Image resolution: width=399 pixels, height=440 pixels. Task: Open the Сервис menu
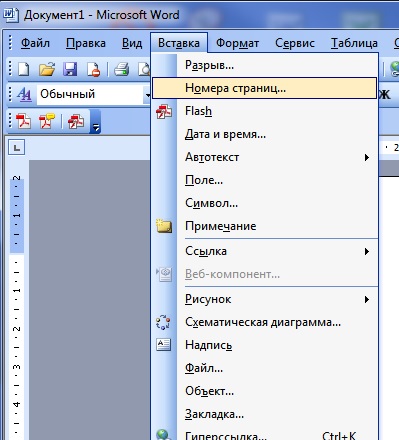click(295, 43)
